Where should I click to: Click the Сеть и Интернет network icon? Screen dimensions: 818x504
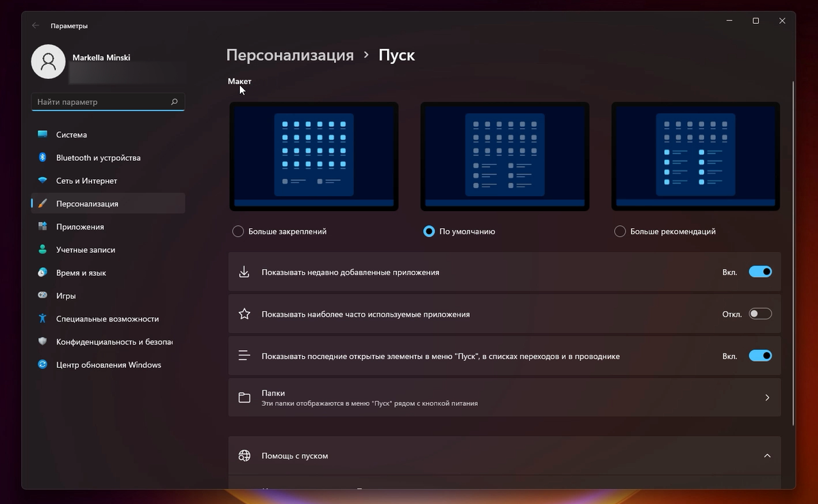(x=42, y=180)
